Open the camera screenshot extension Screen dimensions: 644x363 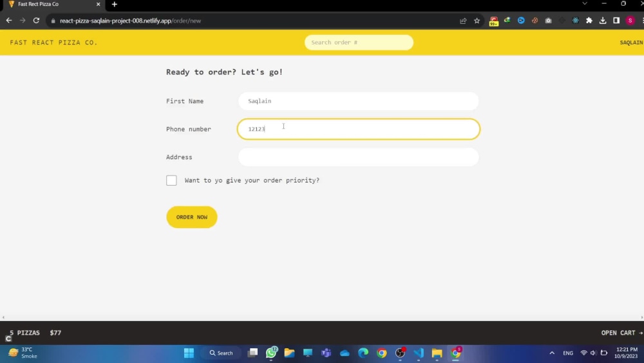coord(548,21)
